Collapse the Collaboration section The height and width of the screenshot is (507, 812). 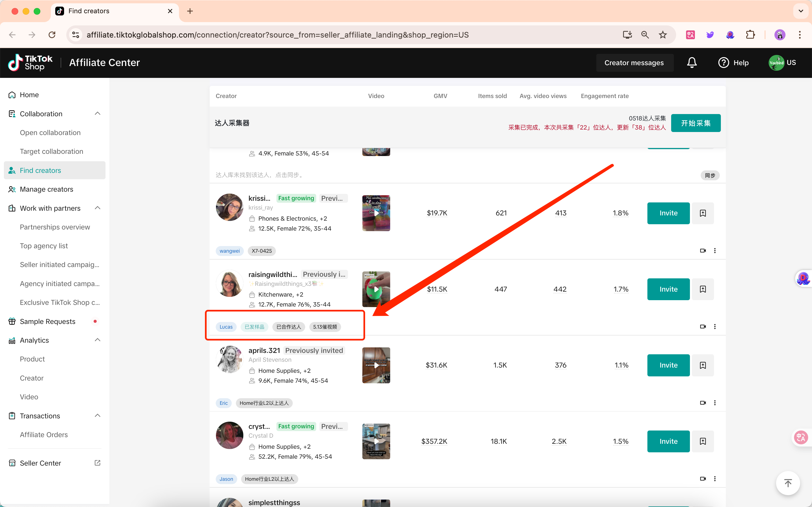(x=97, y=114)
